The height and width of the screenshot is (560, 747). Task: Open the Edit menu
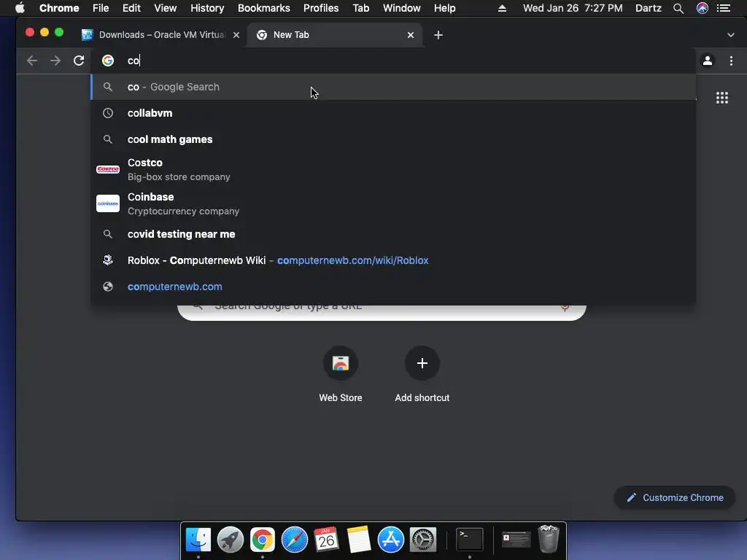pyautogui.click(x=131, y=8)
